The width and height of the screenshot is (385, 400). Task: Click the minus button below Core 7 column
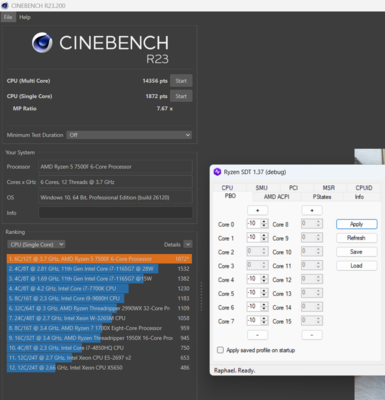257,335
